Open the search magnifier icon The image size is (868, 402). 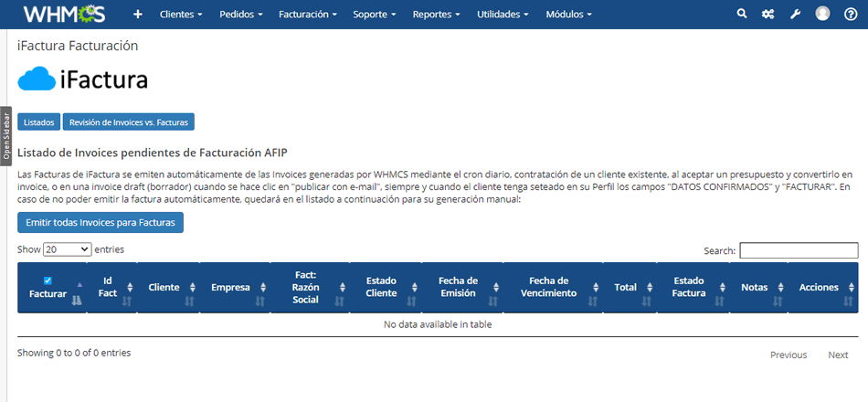(742, 14)
